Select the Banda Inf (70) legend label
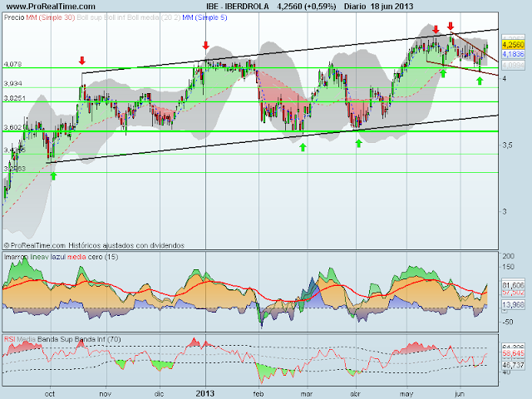The height and width of the screenshot is (399, 532). point(98,339)
